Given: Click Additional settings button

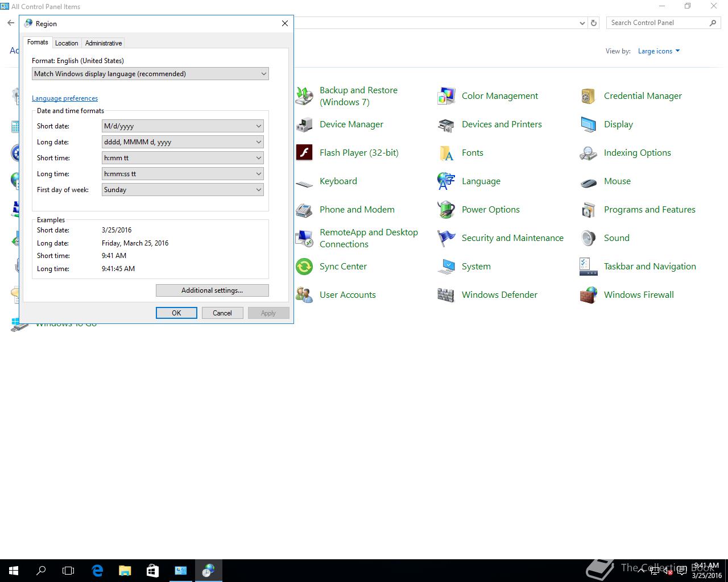Looking at the screenshot, I should (212, 290).
